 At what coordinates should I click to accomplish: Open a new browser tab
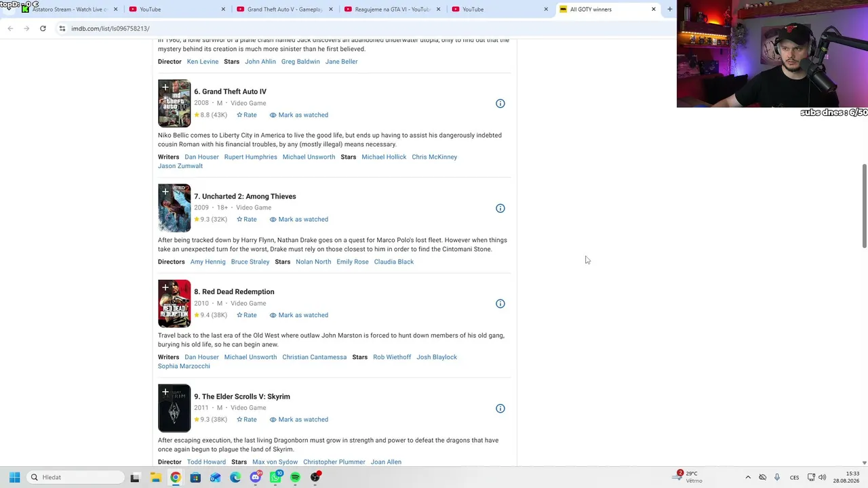[x=669, y=9]
